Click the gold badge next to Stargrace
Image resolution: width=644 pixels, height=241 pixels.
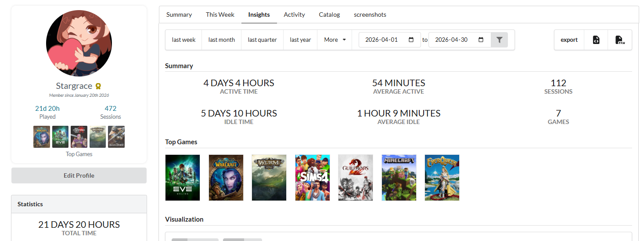click(98, 86)
